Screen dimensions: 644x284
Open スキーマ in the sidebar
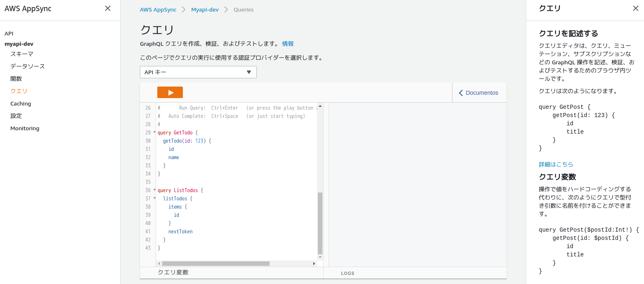pos(22,54)
